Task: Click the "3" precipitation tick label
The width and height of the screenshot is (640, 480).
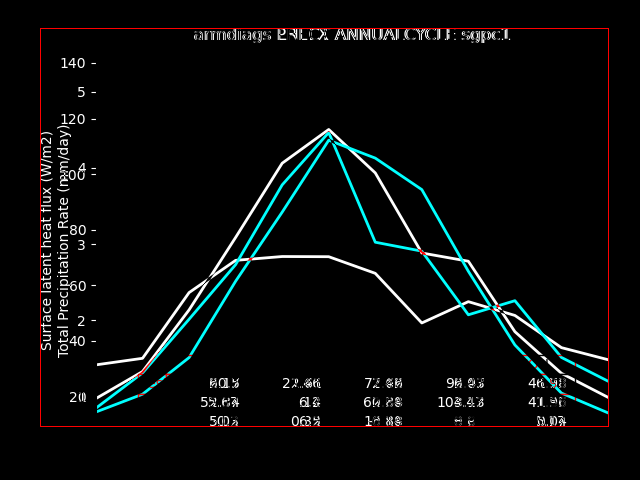Action: tap(81, 244)
